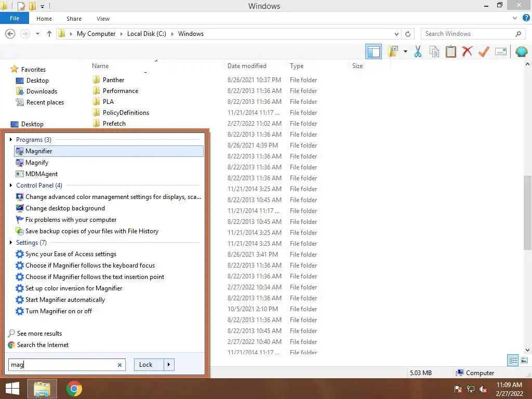Go up one folder level
This screenshot has width=532, height=399.
tap(49, 34)
